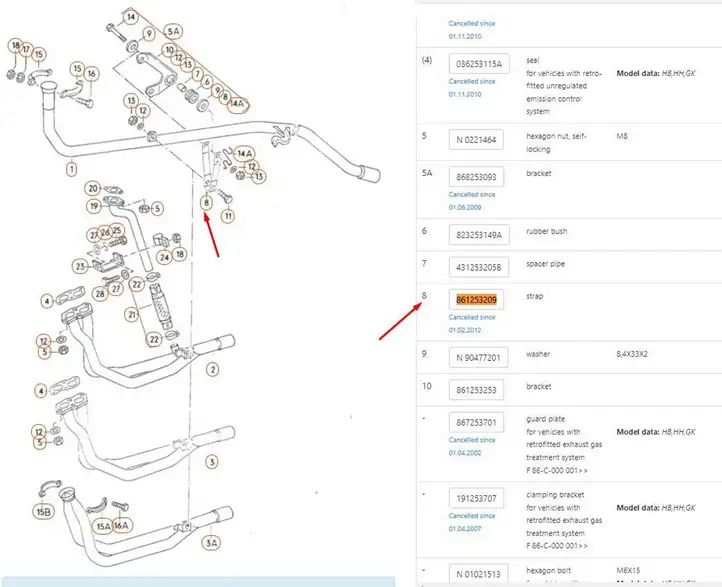Image resolution: width=722 pixels, height=587 pixels.
Task: Open part number 431253205B spacer pipe
Action: click(479, 267)
